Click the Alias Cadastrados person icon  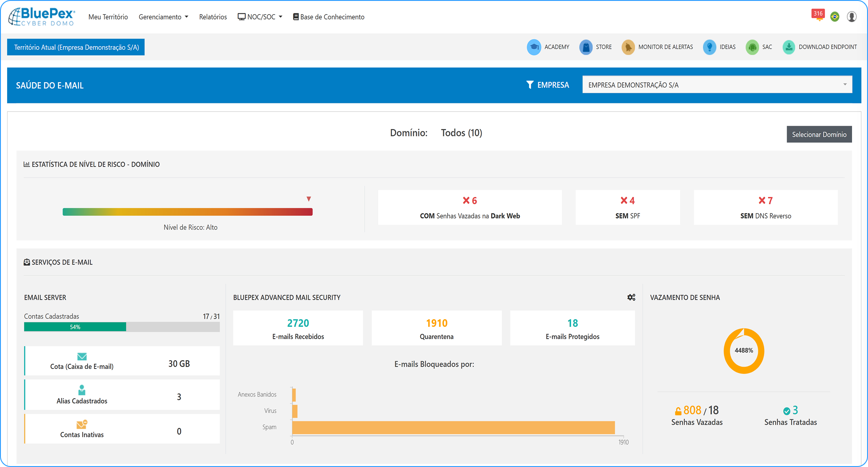click(x=82, y=390)
